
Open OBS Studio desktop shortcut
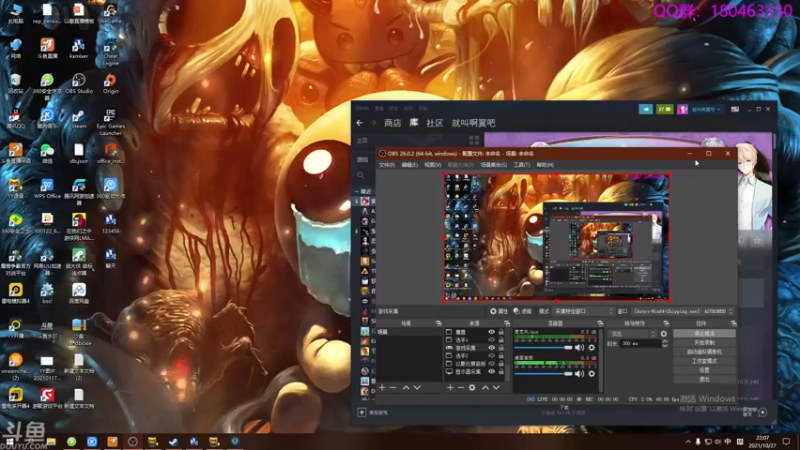[79, 84]
